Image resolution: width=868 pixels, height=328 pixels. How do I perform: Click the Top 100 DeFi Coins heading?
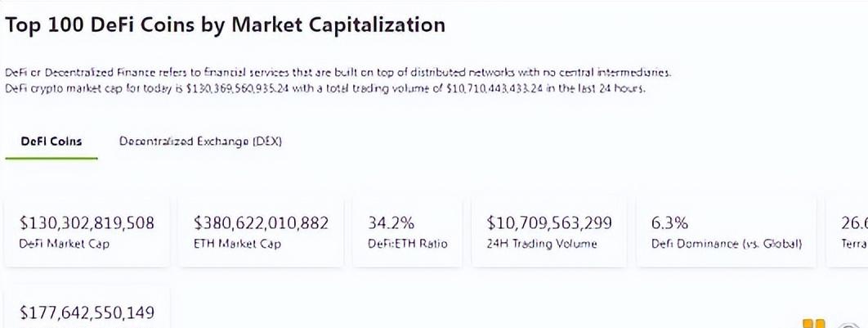pyautogui.click(x=226, y=25)
